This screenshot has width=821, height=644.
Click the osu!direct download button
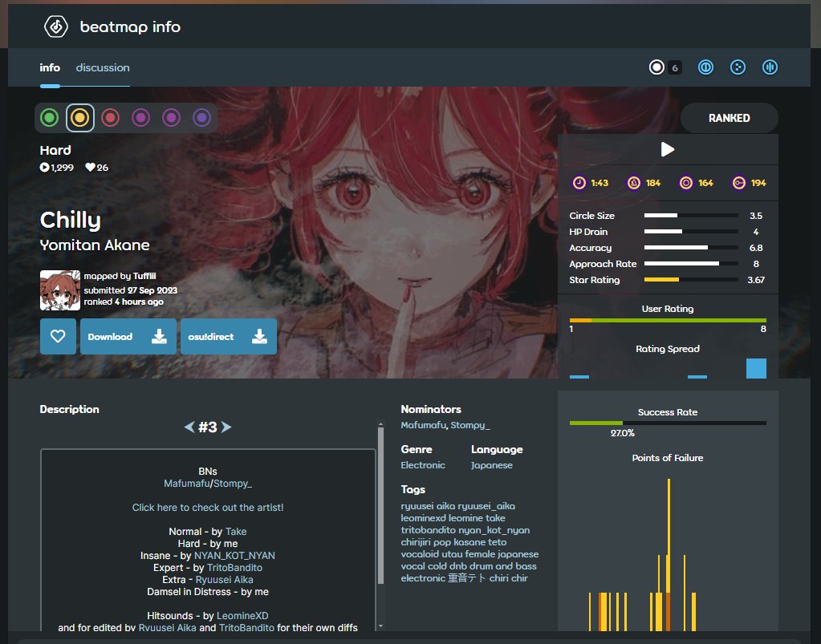point(228,336)
